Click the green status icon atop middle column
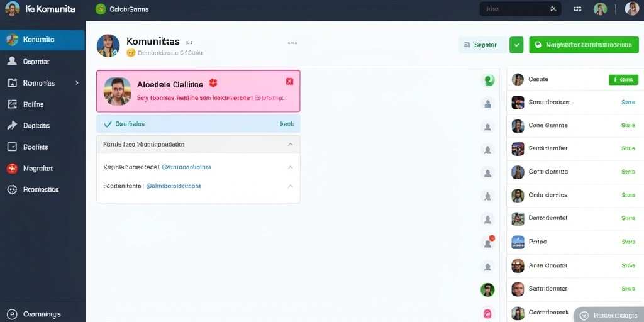644x322 pixels. (x=488, y=80)
